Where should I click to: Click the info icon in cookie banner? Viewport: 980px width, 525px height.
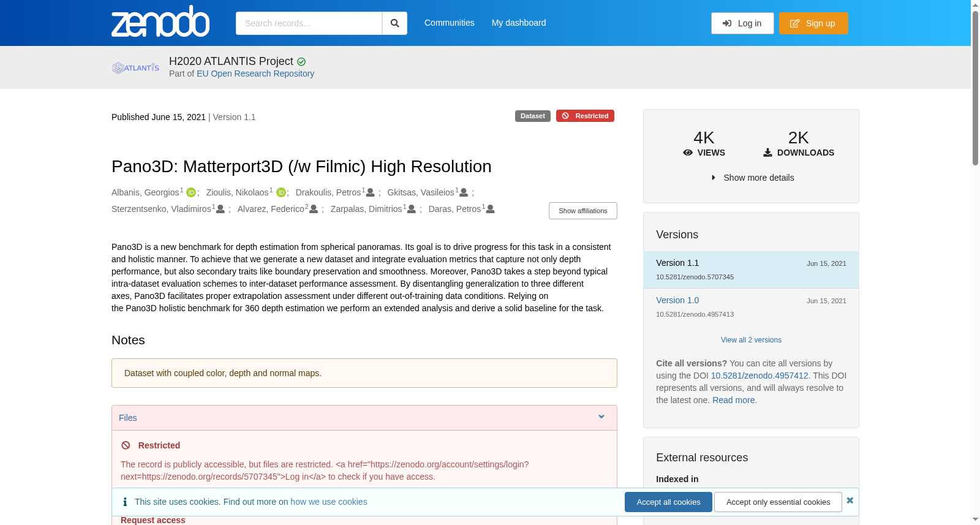click(125, 502)
